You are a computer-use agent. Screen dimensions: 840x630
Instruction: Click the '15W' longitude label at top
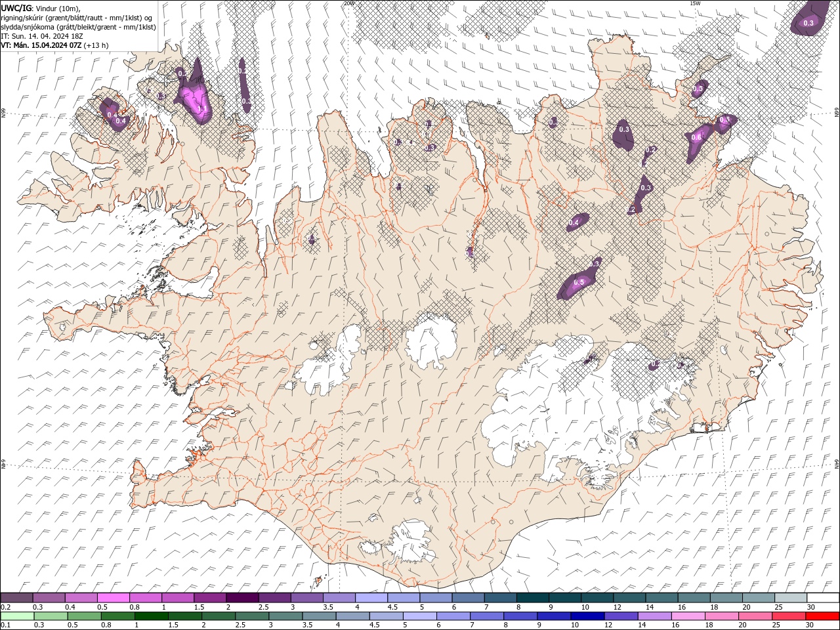(695, 3)
